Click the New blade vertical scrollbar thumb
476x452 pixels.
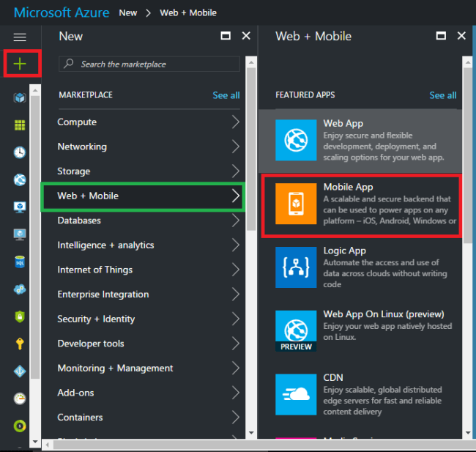pyautogui.click(x=251, y=149)
